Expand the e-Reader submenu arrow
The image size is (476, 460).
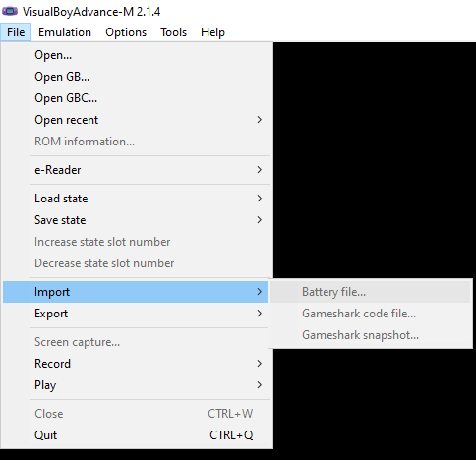[260, 170]
